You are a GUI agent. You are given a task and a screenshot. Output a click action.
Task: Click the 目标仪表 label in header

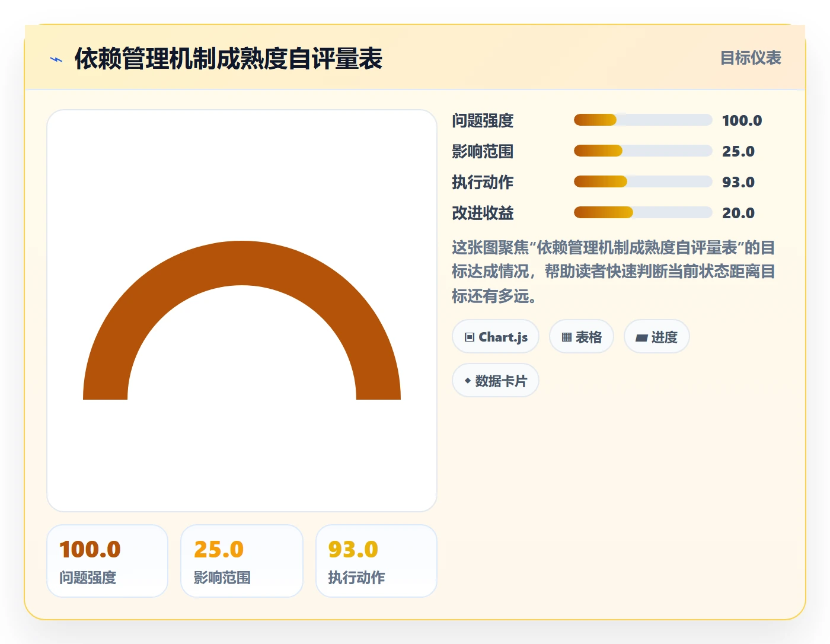751,58
